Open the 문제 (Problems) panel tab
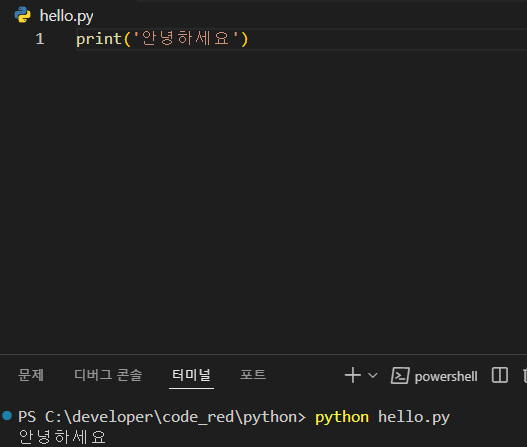Screen dimensions: 527x447 point(31,375)
